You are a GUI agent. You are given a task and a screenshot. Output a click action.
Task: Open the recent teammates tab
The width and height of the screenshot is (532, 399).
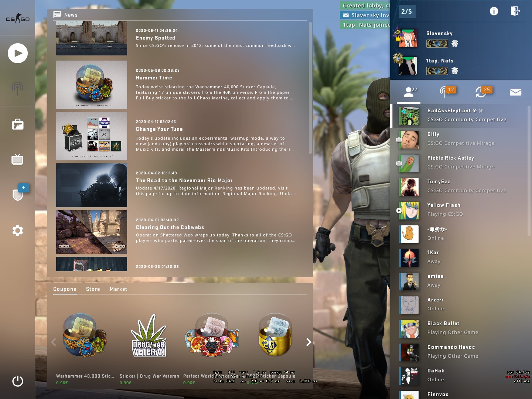click(x=481, y=92)
